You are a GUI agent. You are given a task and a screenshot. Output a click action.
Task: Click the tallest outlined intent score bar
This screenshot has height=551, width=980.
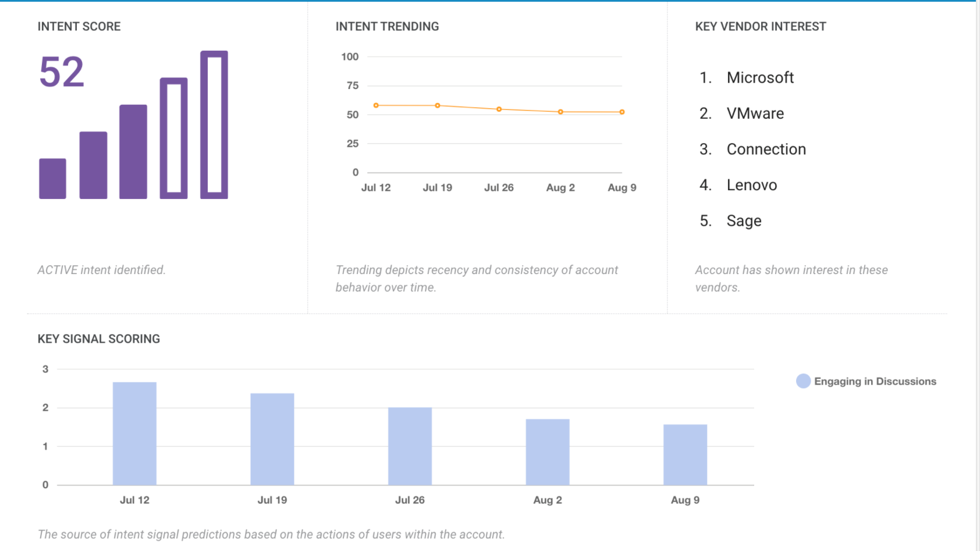[x=214, y=125]
